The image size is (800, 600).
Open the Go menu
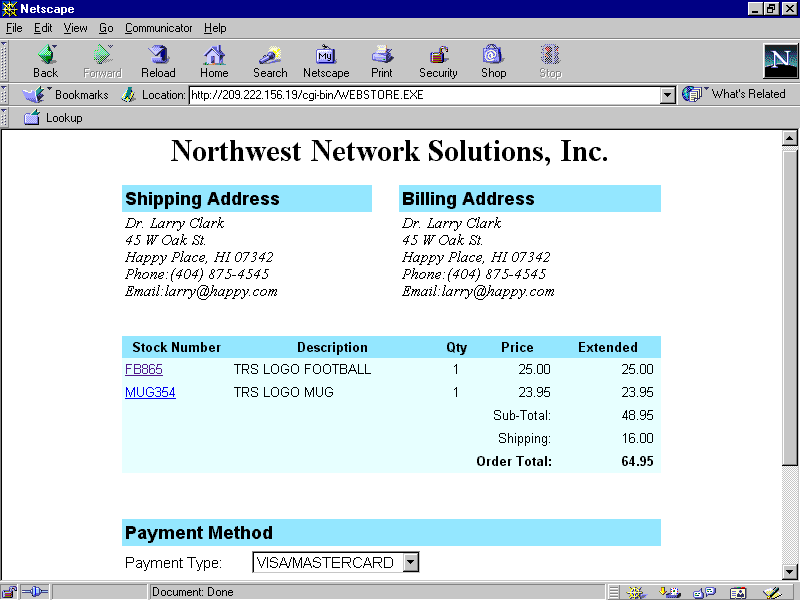tap(106, 28)
